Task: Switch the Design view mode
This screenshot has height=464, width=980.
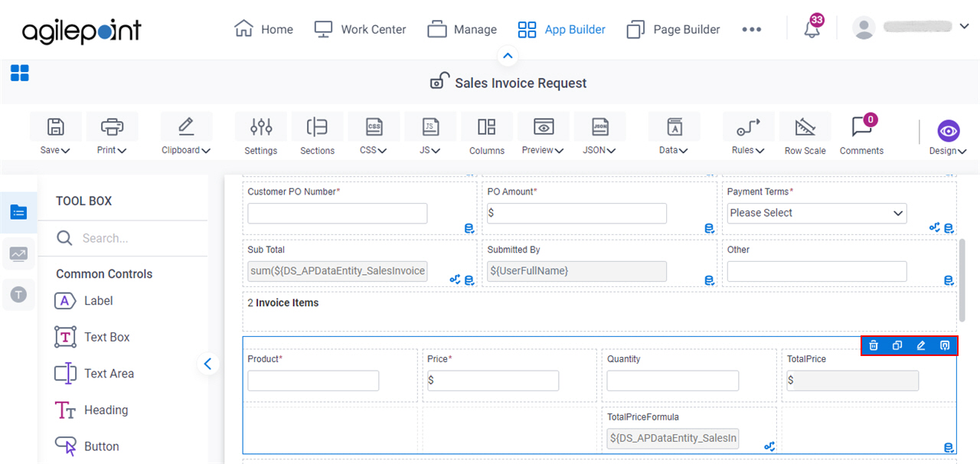Action: [948, 138]
